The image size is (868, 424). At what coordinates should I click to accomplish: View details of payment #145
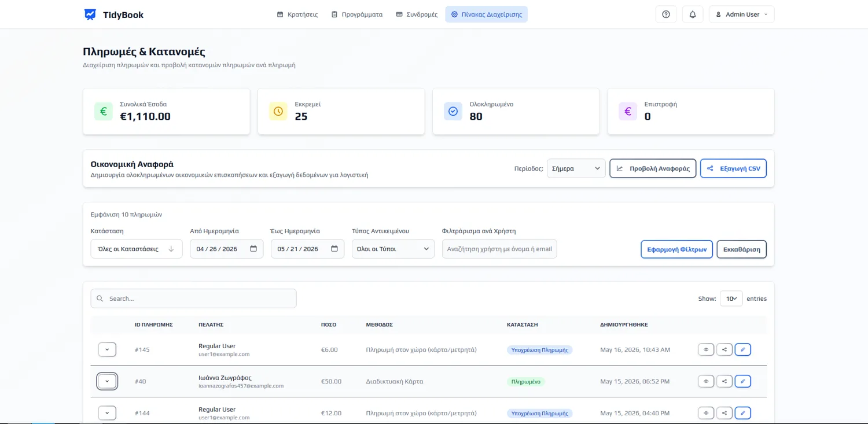(x=706, y=349)
